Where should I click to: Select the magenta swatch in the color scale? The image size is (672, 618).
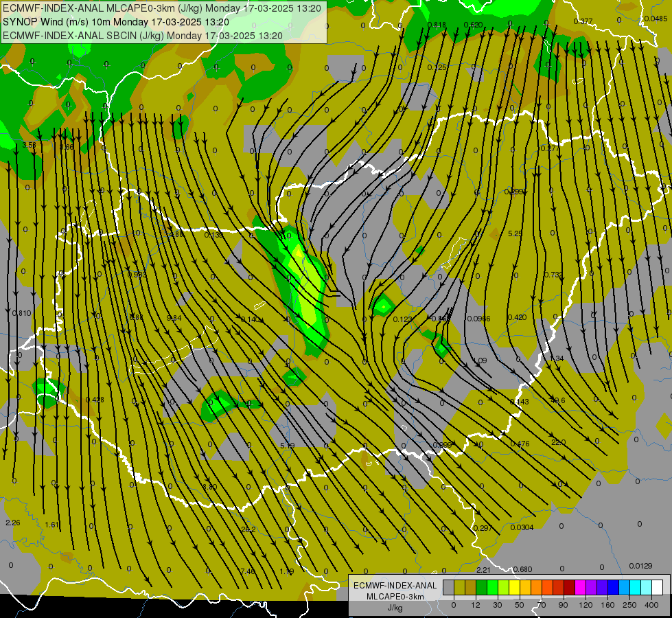tap(580, 587)
